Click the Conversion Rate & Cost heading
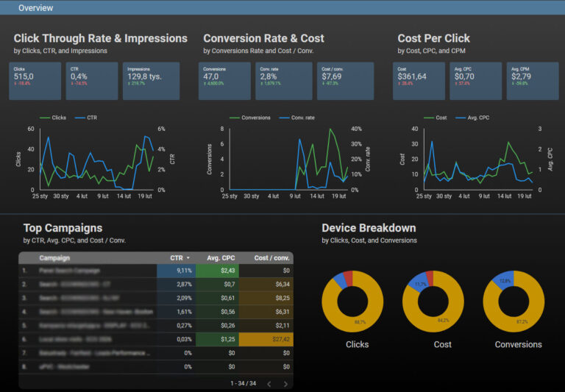The height and width of the screenshot is (392, 565). pos(264,38)
